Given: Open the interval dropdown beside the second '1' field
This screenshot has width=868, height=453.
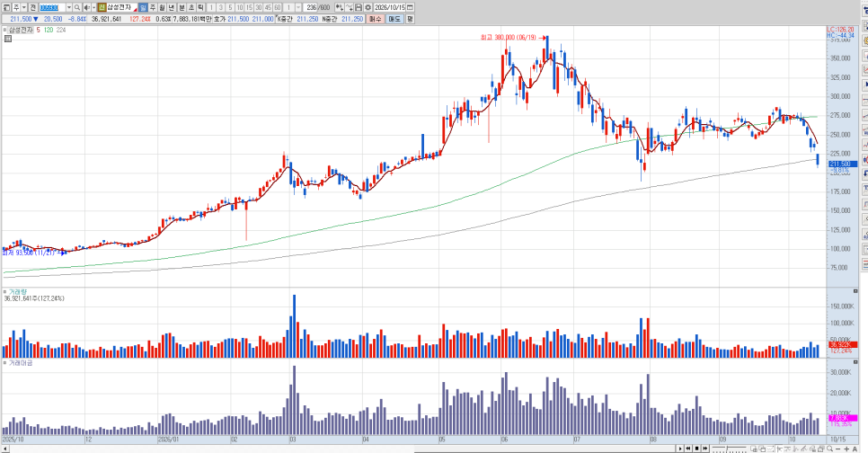Looking at the screenshot, I should click(298, 7).
